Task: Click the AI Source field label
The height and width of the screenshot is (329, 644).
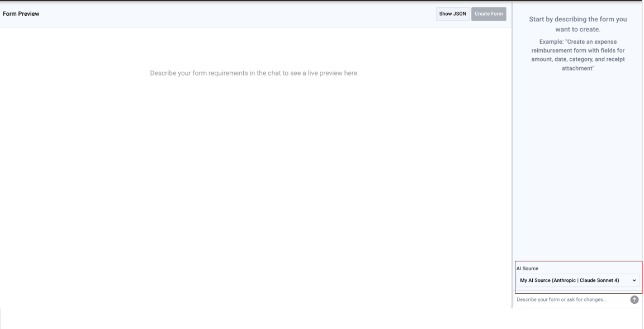Action: [x=527, y=269]
